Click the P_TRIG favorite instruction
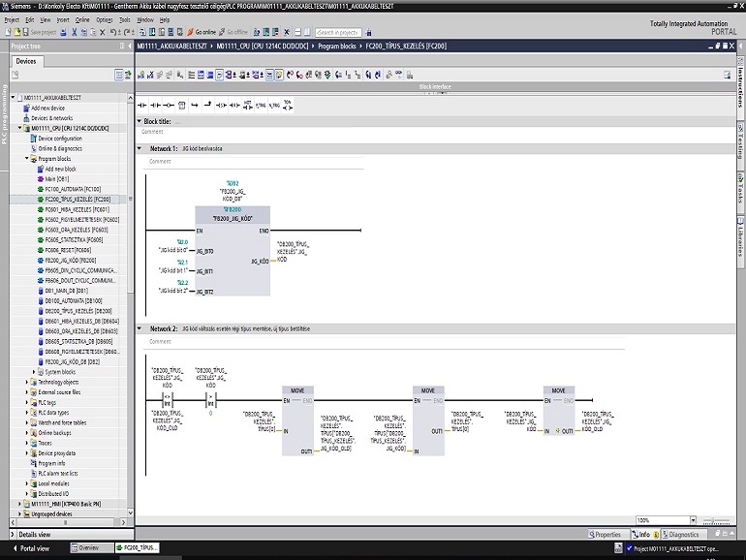 [261, 106]
